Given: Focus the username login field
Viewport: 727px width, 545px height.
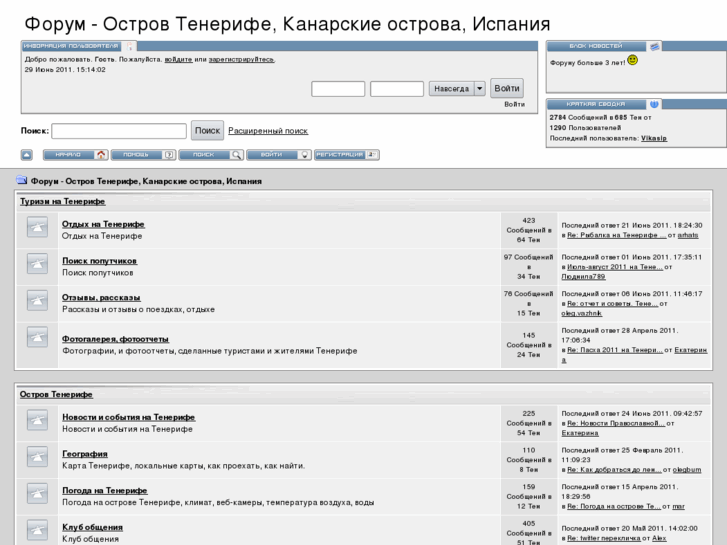Looking at the screenshot, I should point(338,89).
